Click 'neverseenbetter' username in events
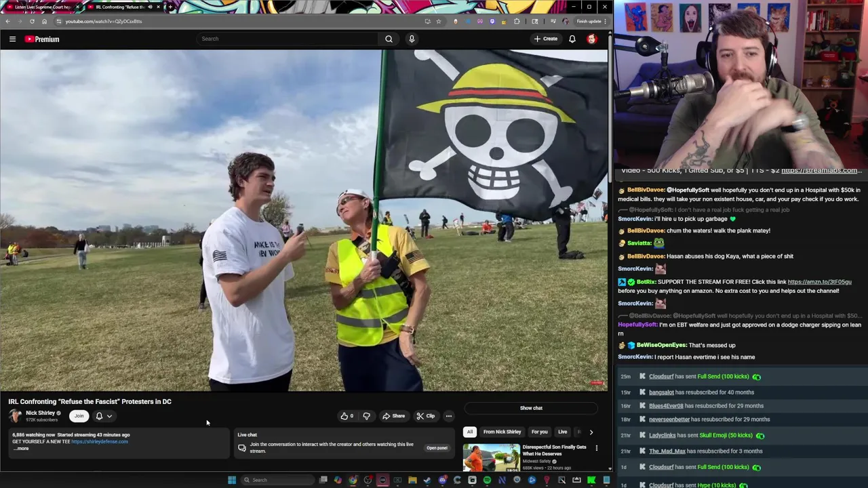This screenshot has width=868, height=488. tap(669, 419)
